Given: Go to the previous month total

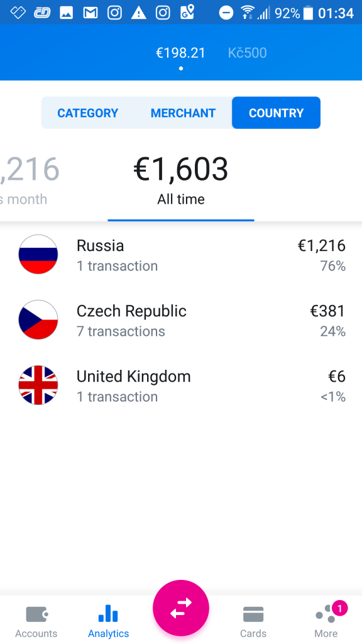Looking at the screenshot, I should point(29,180).
